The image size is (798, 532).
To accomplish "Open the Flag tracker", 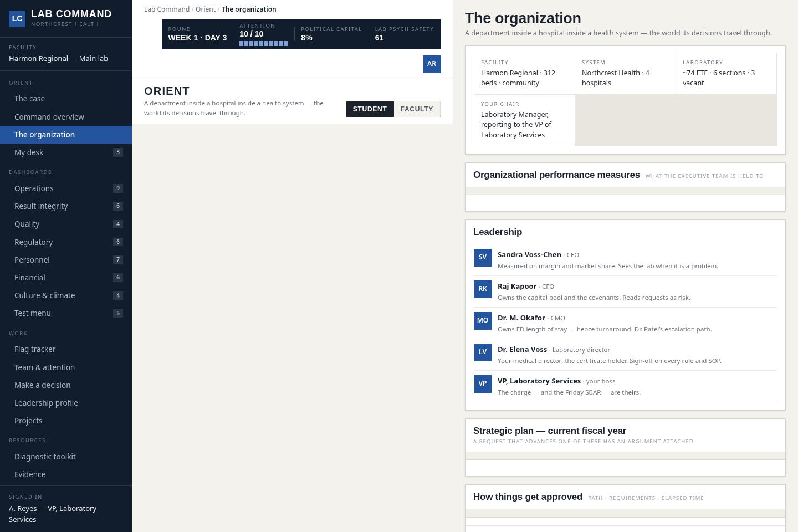I will (66, 349).
